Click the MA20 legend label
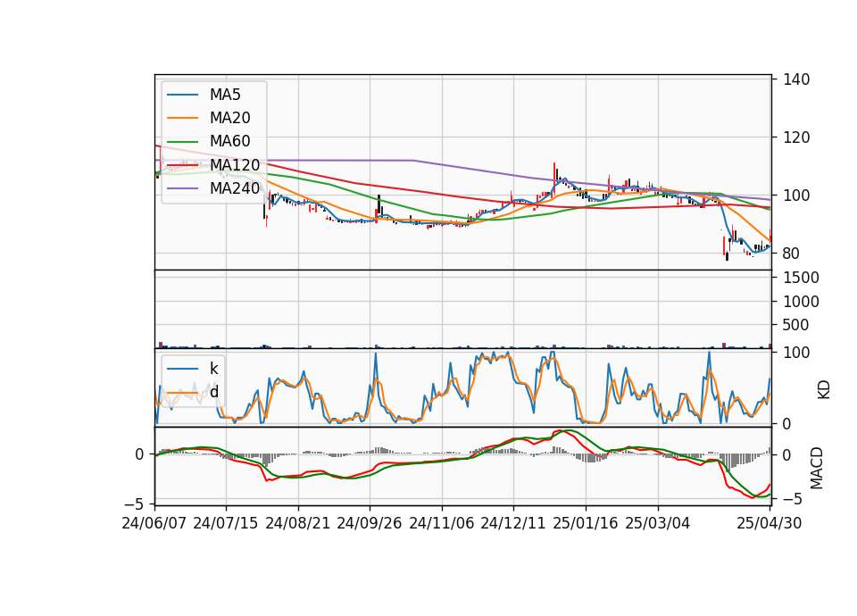The width and height of the screenshot is (857, 616). (x=230, y=118)
